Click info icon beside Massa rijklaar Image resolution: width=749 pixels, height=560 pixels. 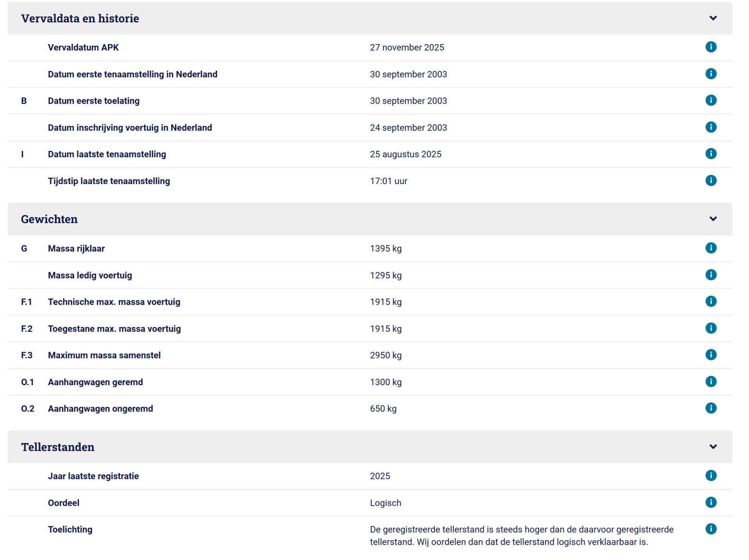click(711, 248)
